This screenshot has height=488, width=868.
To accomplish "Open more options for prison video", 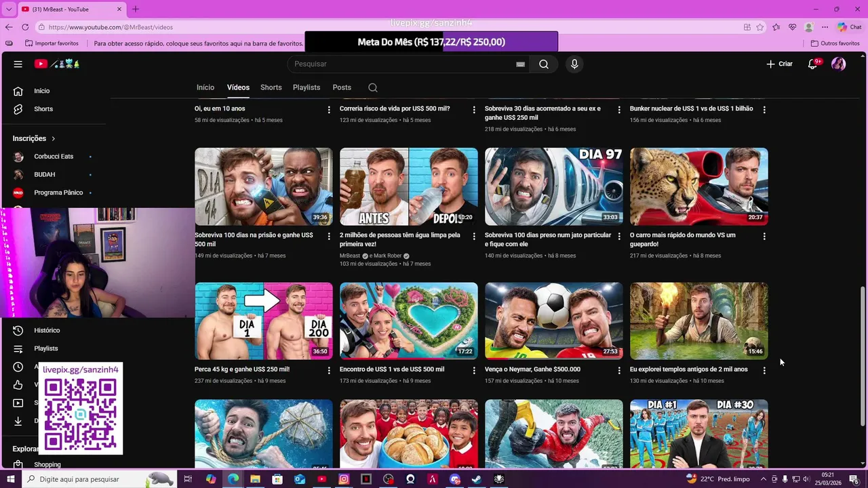I will [329, 237].
